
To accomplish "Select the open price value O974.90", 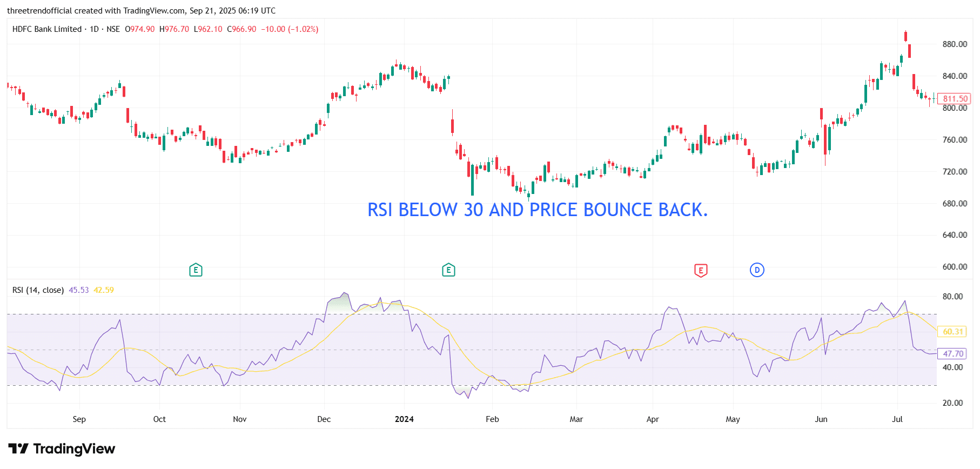I will [x=140, y=29].
